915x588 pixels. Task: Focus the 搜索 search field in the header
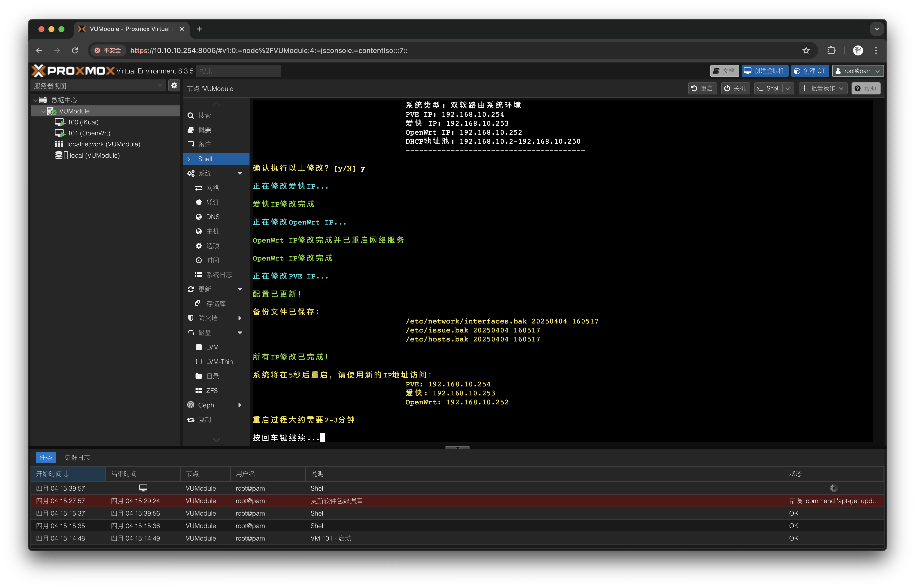238,71
